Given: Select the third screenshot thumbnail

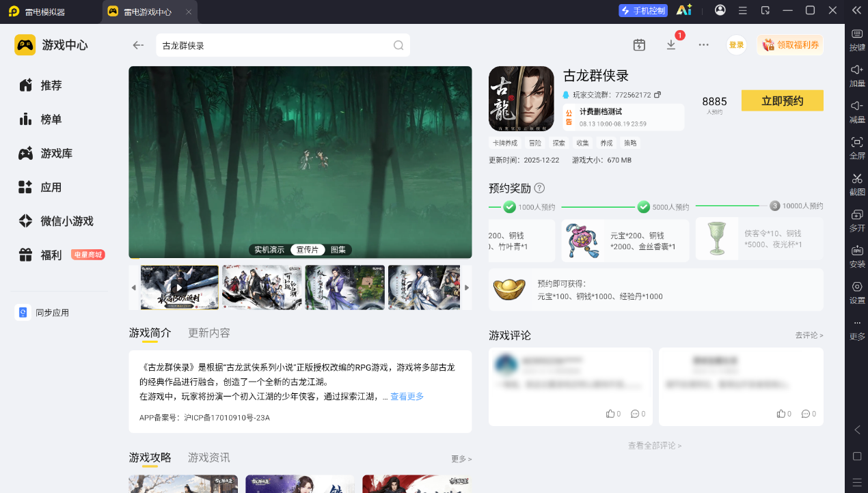Looking at the screenshot, I should tap(344, 287).
